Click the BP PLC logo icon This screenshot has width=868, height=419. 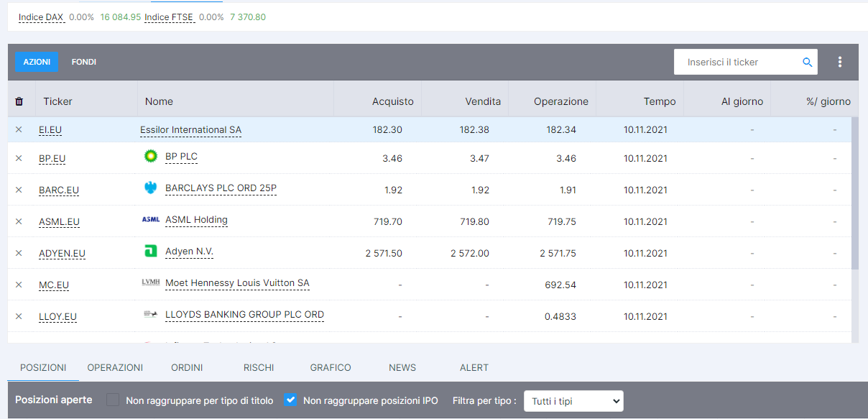[151, 156]
